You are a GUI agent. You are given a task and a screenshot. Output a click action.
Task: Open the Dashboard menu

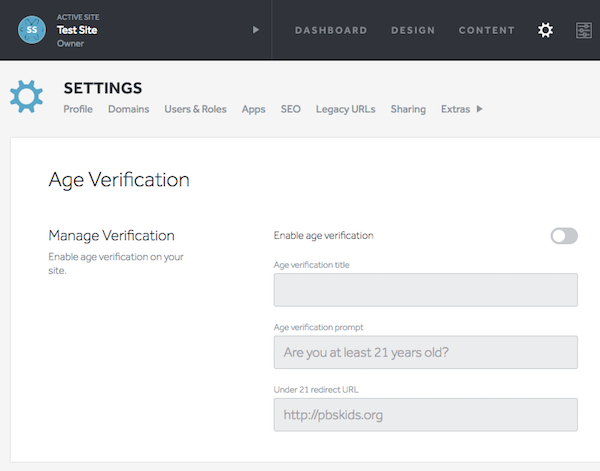click(331, 30)
